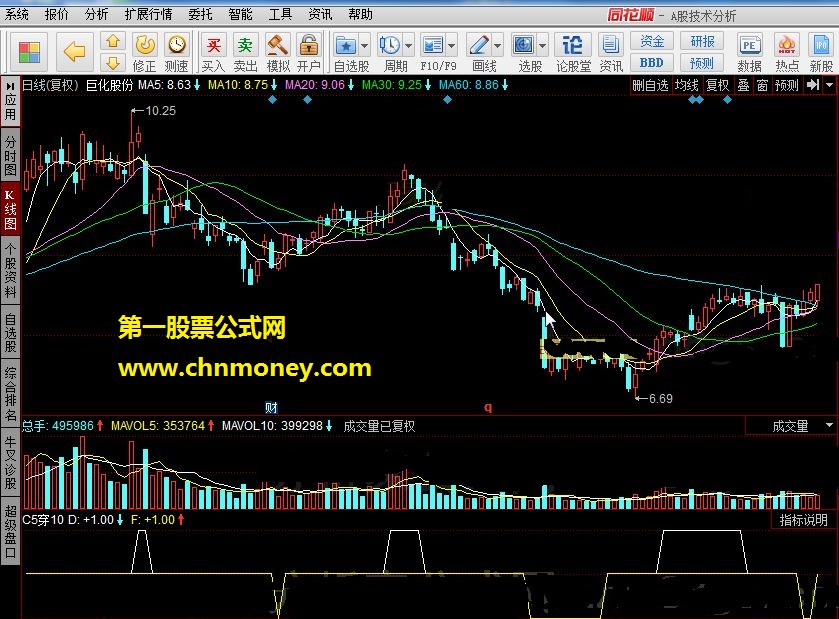Open 模拟 simulated trading gavel icon
Viewport: 839px width, 619px height.
pyautogui.click(x=278, y=52)
